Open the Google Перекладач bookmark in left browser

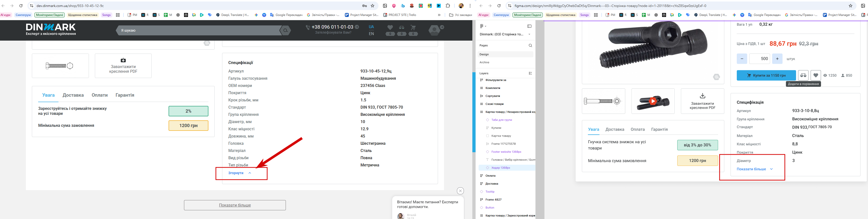tap(286, 15)
